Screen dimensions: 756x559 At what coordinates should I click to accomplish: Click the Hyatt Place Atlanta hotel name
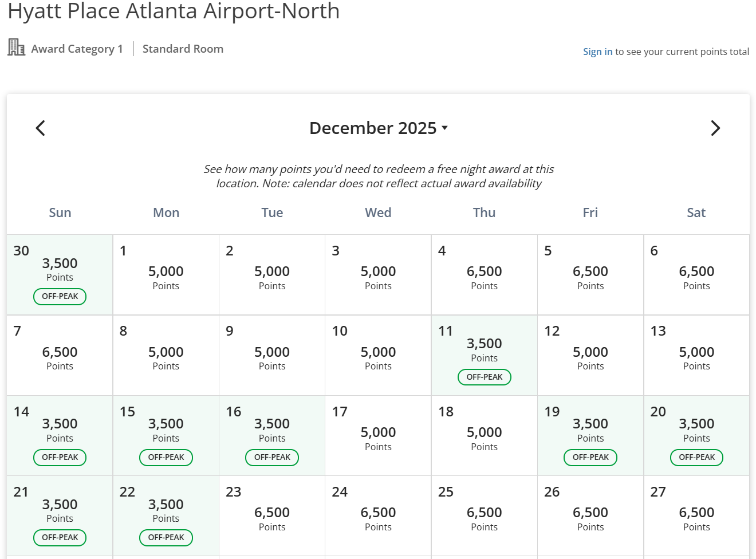(173, 12)
